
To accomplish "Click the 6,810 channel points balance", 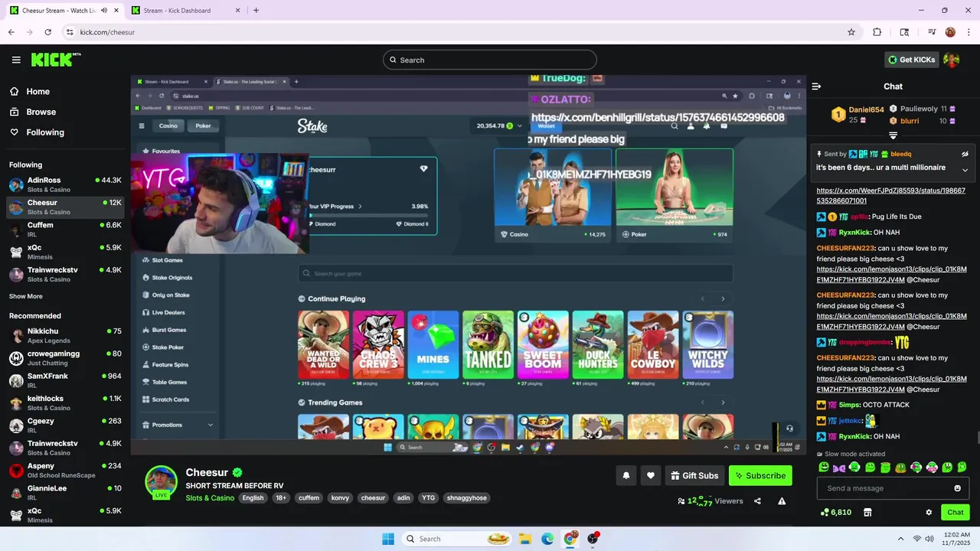I will 835,513.
